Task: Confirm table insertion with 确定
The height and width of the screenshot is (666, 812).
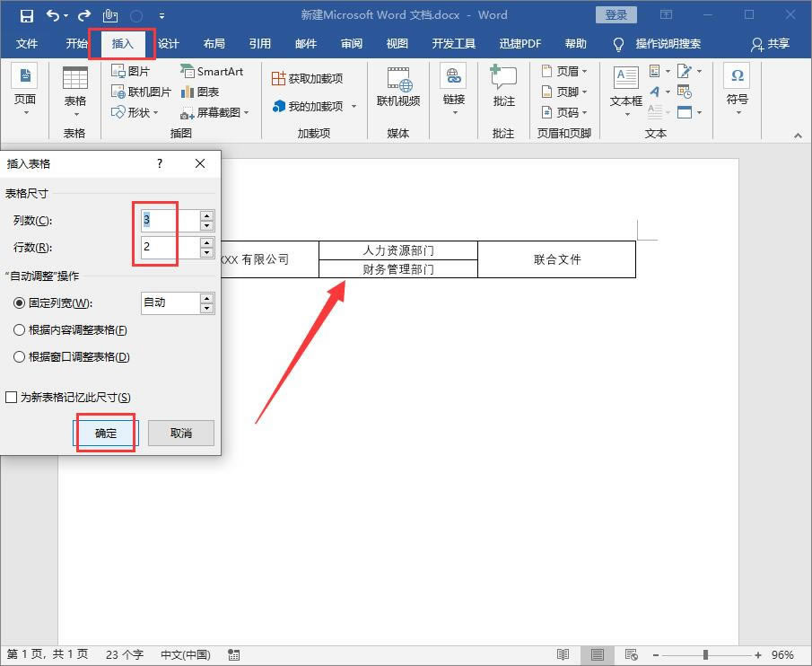Action: pyautogui.click(x=104, y=433)
